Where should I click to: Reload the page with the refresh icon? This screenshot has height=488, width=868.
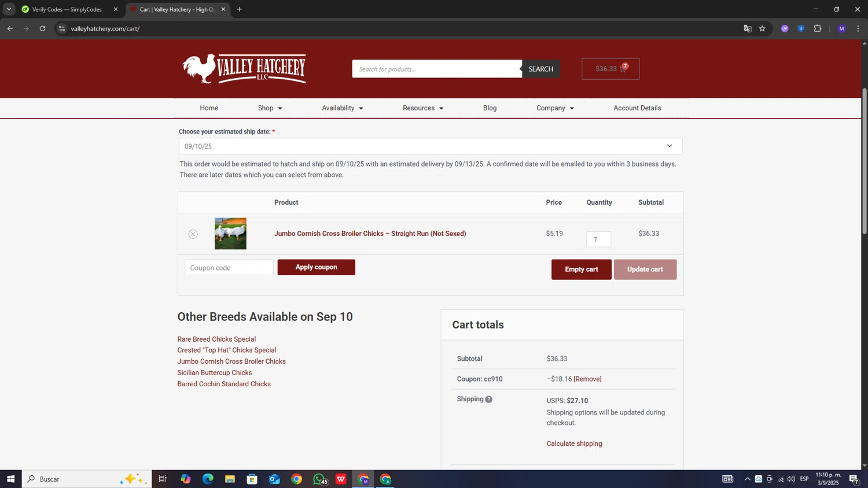point(42,28)
